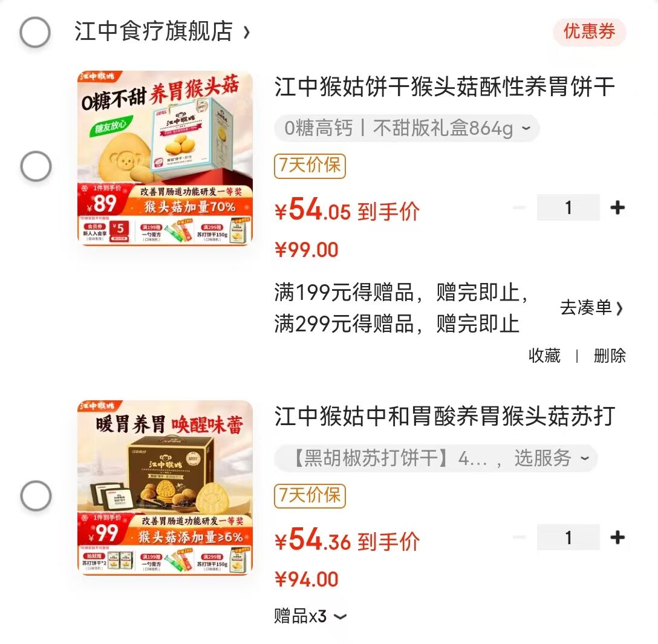658x644 pixels.
Task: Click the quantity field of the first item
Action: [568, 208]
